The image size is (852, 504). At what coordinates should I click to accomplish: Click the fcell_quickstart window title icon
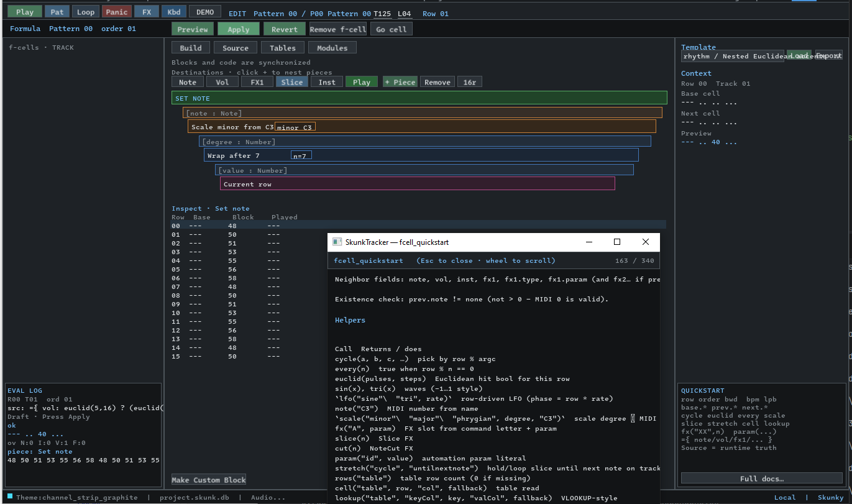(x=337, y=242)
